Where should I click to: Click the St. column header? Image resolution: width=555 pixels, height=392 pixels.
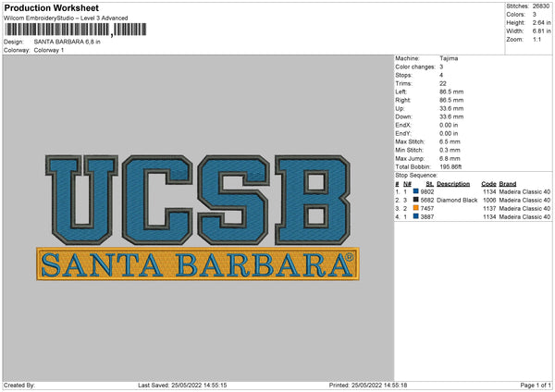pyautogui.click(x=430, y=184)
